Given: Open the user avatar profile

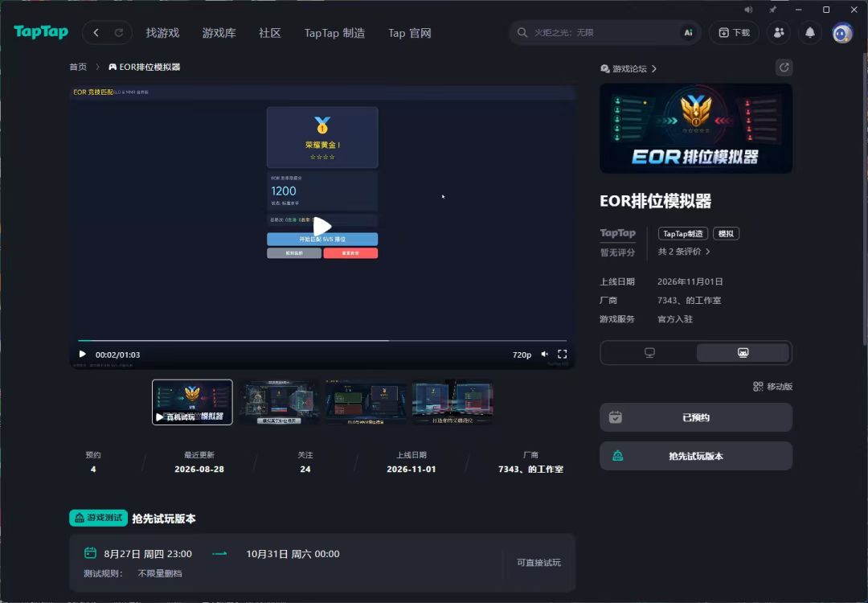Looking at the screenshot, I should pyautogui.click(x=842, y=33).
